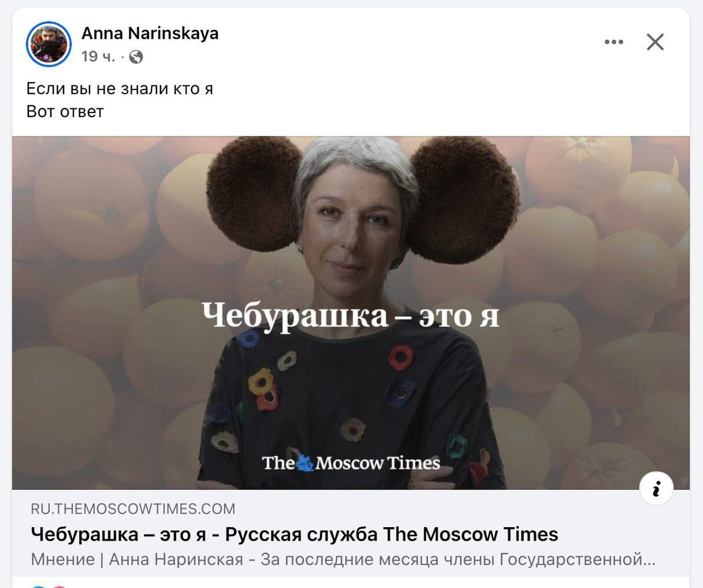The height and width of the screenshot is (588, 703).
Task: Open the Чебурашка – это я article headline
Action: [294, 534]
